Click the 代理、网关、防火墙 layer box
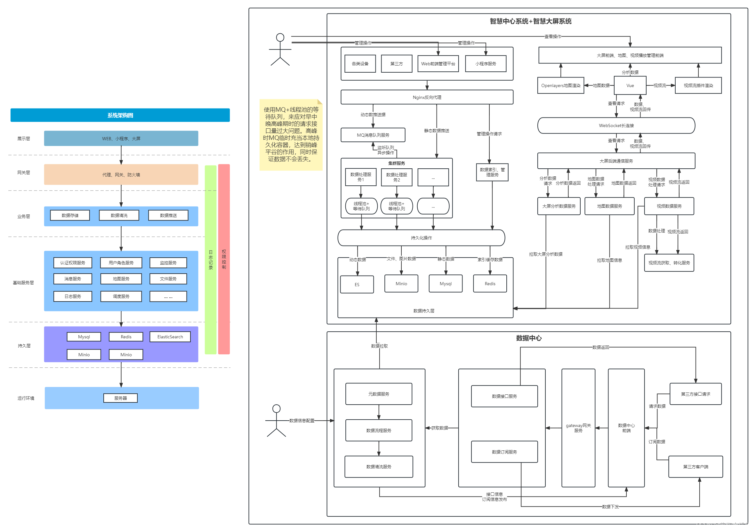Image resolution: width=756 pixels, height=532 pixels. [x=121, y=175]
